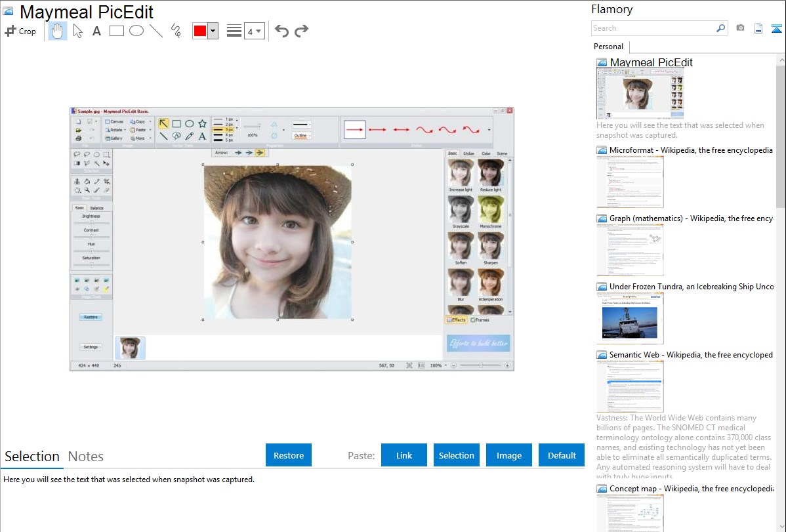786x532 pixels.
Task: Click the Grayscale effect preview in PicEdit snapshot
Action: pos(461,209)
